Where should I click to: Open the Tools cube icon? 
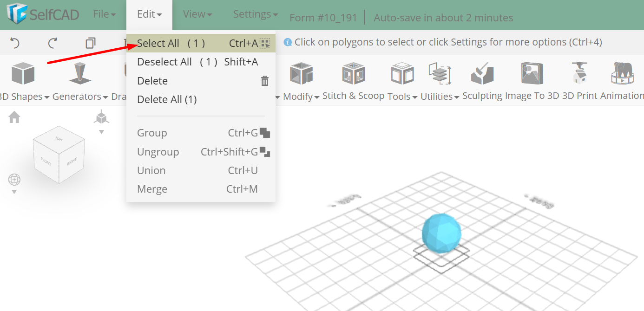402,73
